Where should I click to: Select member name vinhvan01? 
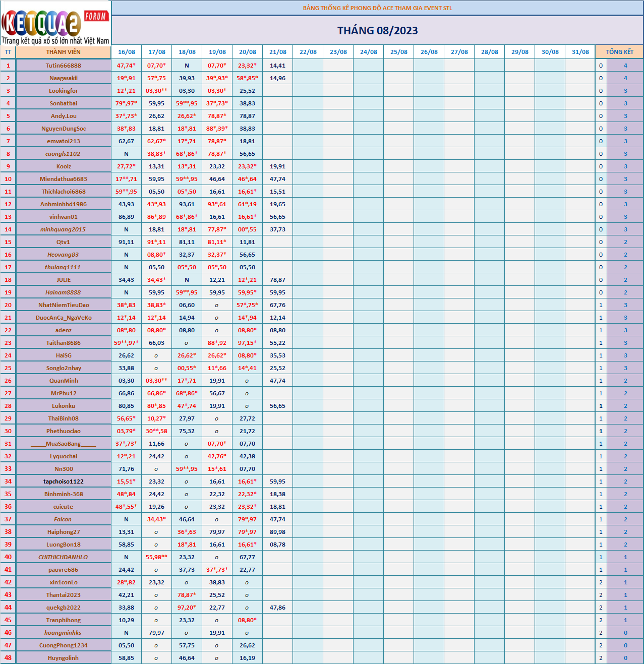click(x=64, y=217)
